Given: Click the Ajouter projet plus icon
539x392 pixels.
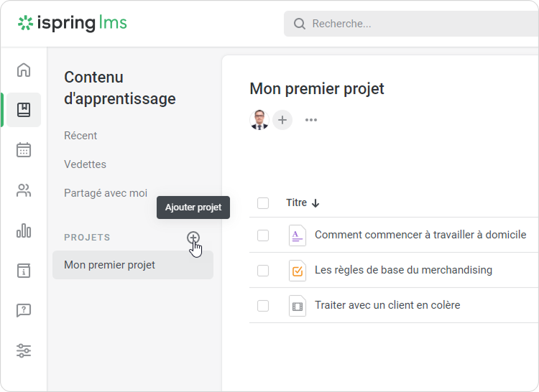Looking at the screenshot, I should point(193,238).
